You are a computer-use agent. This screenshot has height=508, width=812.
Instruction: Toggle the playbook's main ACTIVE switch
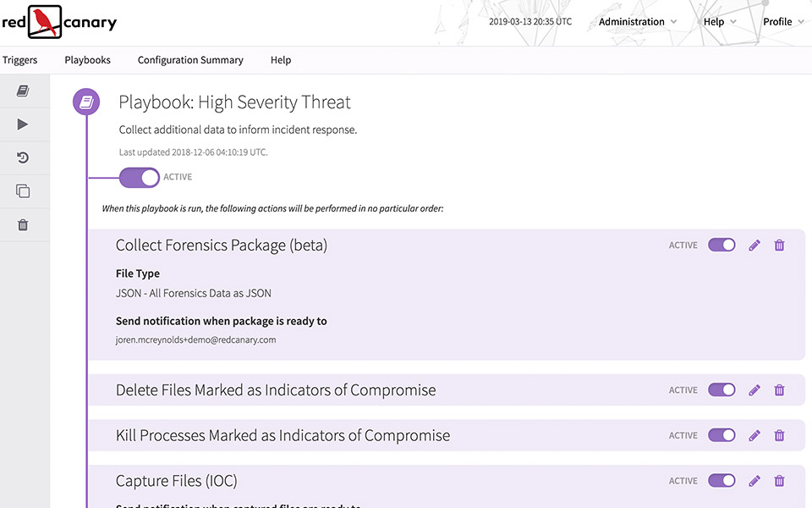click(140, 177)
